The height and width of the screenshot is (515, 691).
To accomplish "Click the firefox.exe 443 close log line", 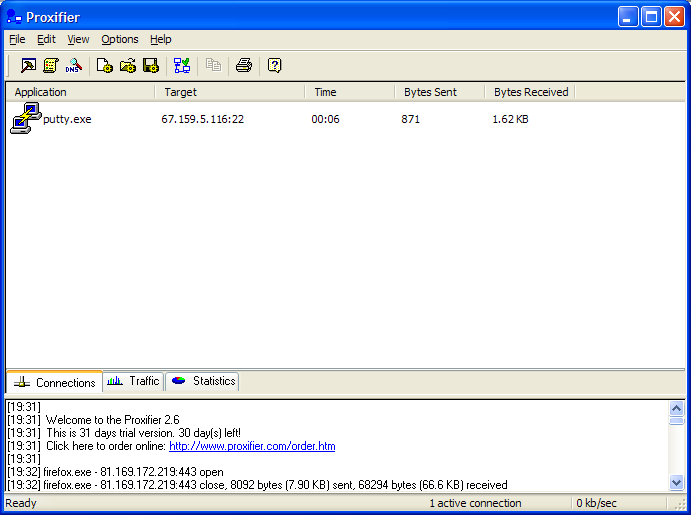I will point(257,485).
